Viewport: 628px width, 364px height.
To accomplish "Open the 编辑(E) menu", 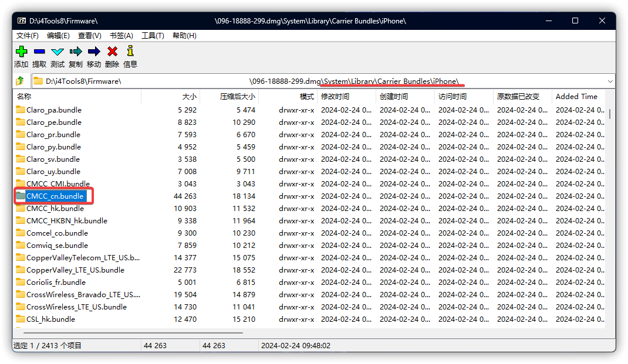I will (x=58, y=36).
